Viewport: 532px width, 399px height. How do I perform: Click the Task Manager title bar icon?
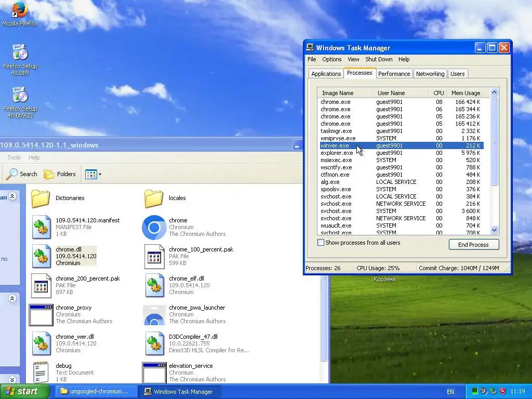[x=310, y=47]
